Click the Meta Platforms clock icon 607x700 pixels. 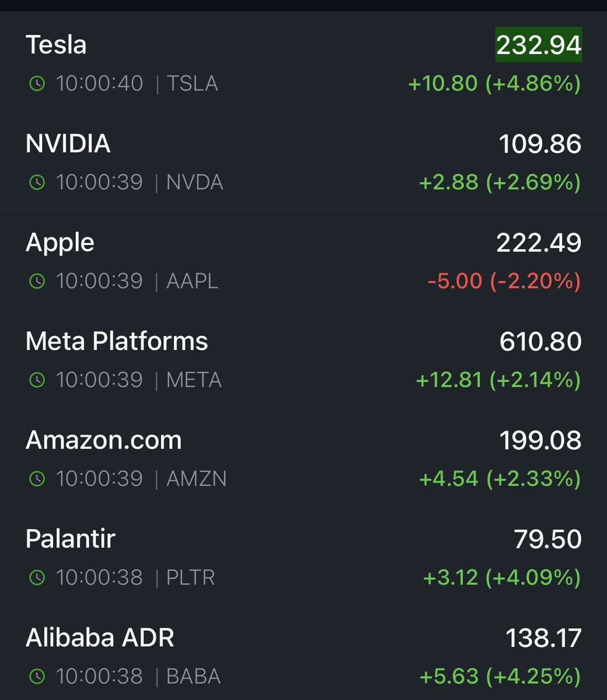(36, 380)
